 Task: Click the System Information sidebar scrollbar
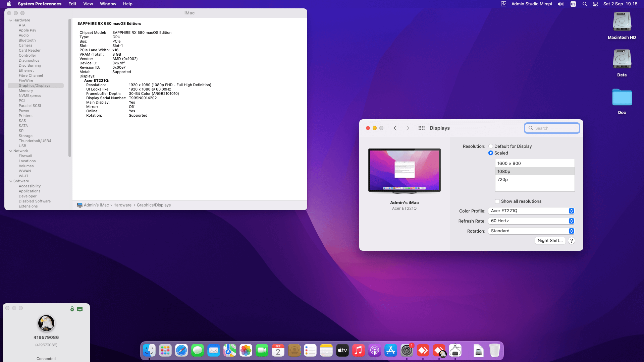[x=70, y=88]
